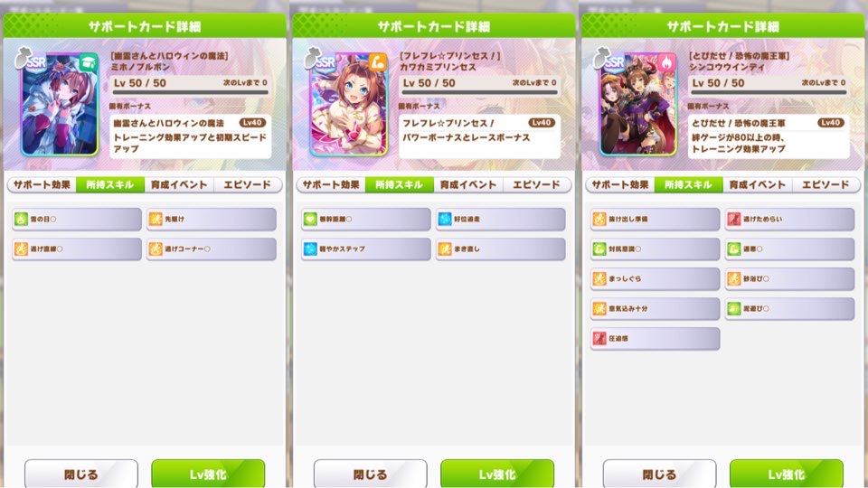Screen dimensions: 868x488
Task: Click the red icon of 逃げためらい skill
Action: pos(734,219)
